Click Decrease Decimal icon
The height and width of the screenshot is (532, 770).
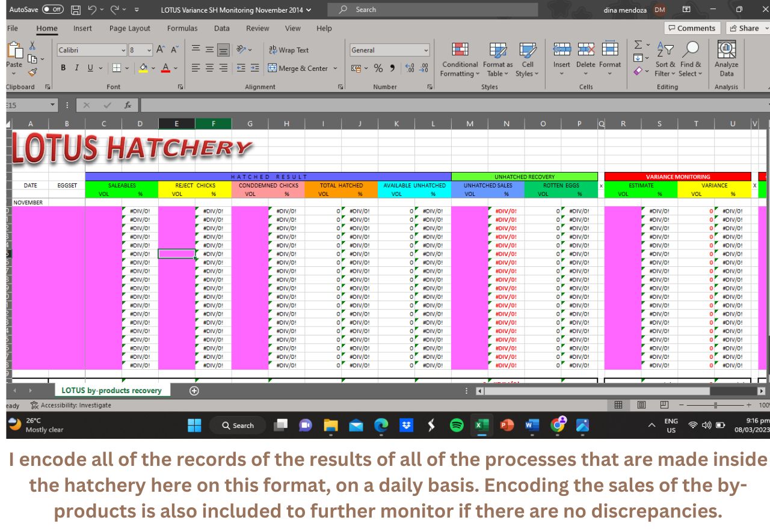[423, 69]
